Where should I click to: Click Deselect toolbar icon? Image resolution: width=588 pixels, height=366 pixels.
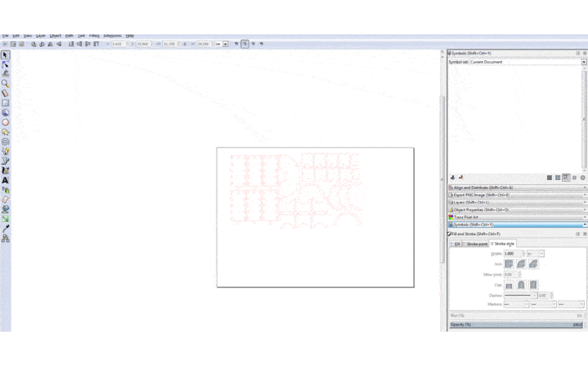point(22,44)
